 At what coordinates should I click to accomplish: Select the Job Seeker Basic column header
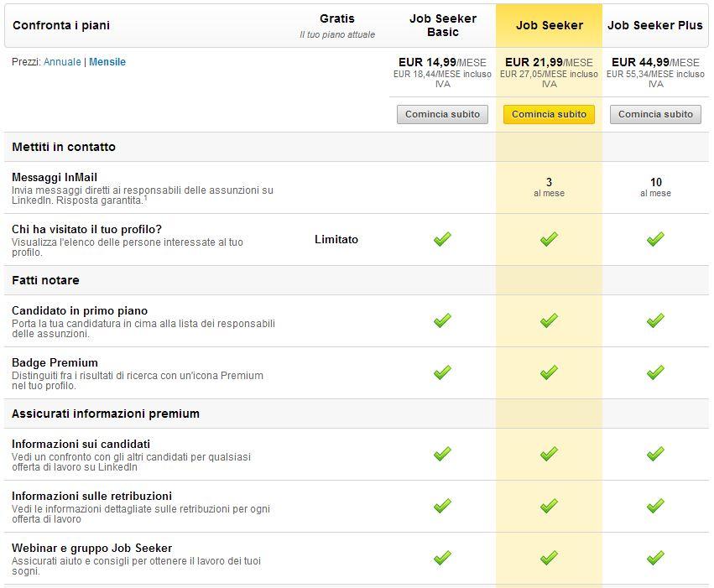point(443,25)
